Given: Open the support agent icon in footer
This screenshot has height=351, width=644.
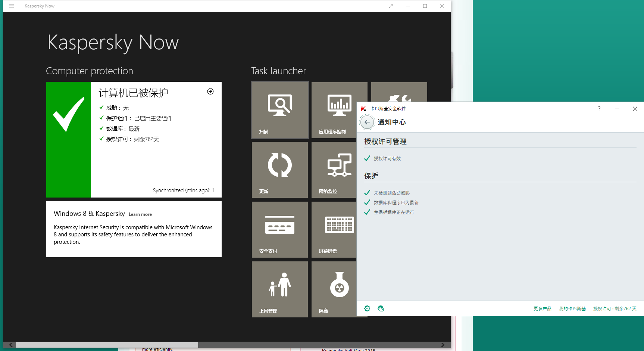Looking at the screenshot, I should 381,308.
